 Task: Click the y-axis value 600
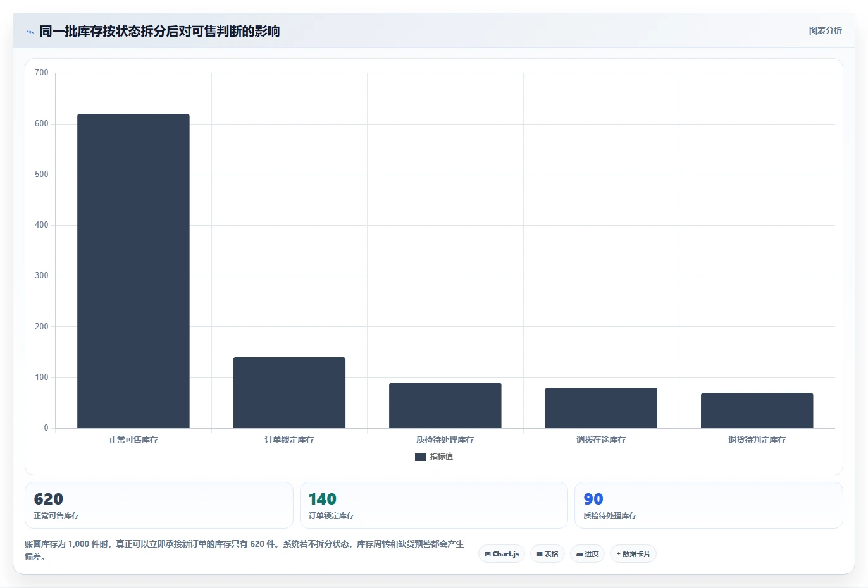click(42, 124)
